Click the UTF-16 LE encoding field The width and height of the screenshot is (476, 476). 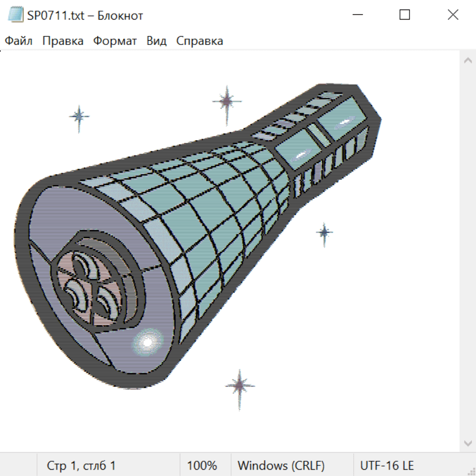point(387,465)
